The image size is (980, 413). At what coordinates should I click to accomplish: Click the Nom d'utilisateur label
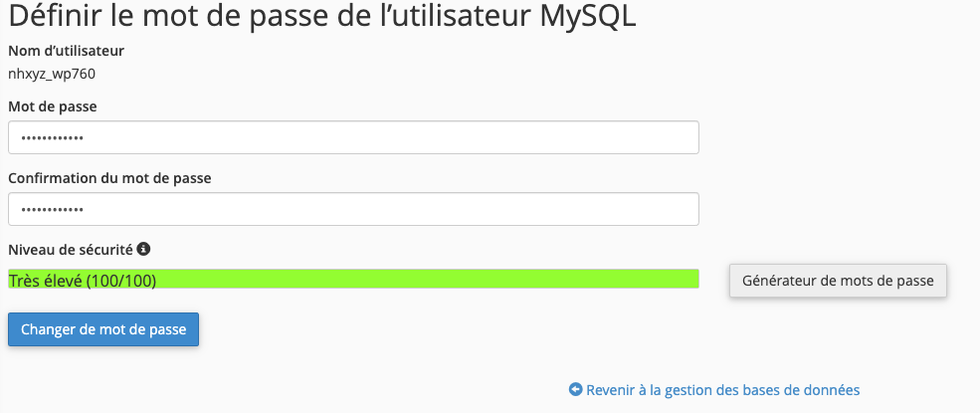pyautogui.click(x=67, y=51)
